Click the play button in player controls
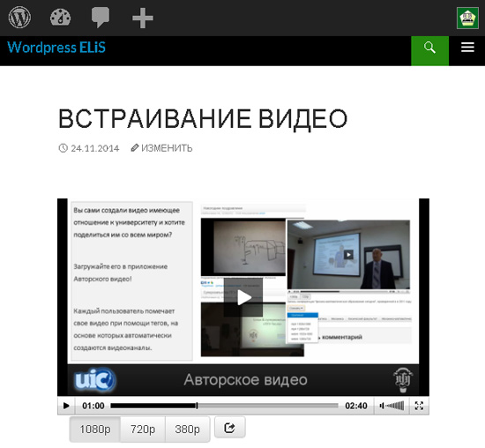 (x=66, y=406)
